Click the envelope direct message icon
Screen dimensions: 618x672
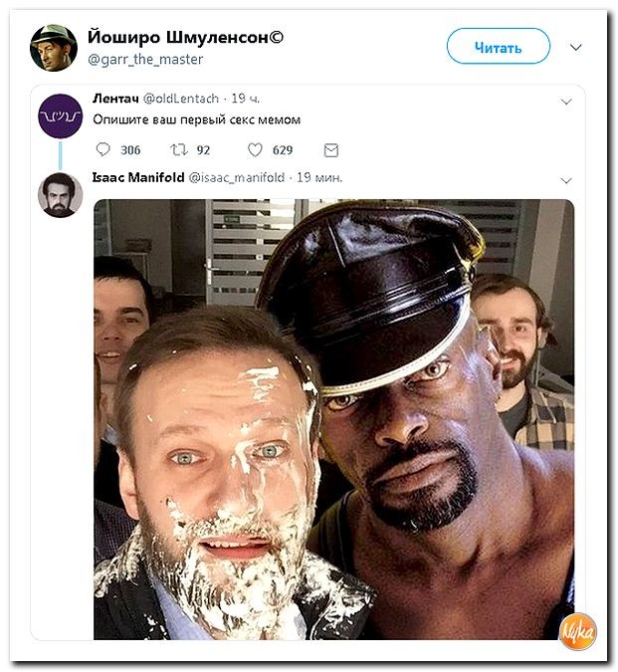tap(331, 150)
